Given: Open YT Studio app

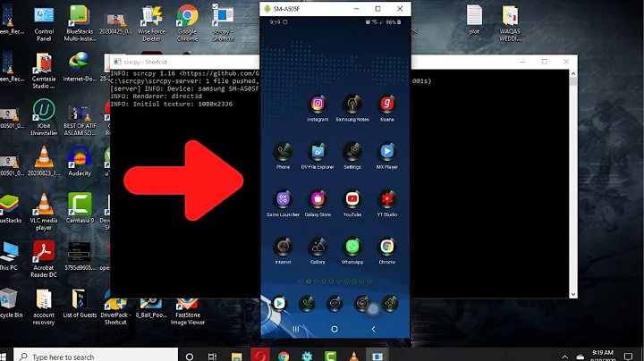Looking at the screenshot, I should point(387,199).
